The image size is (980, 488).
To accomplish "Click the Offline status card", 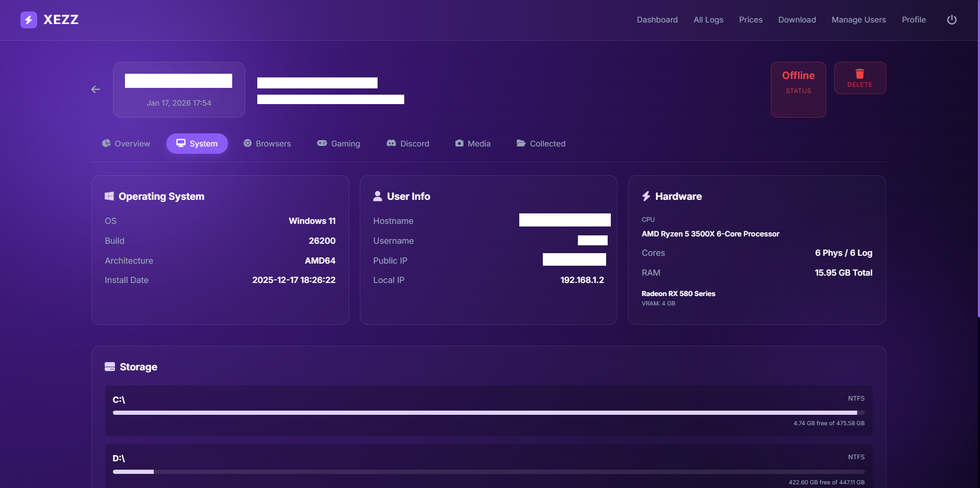I will click(798, 89).
